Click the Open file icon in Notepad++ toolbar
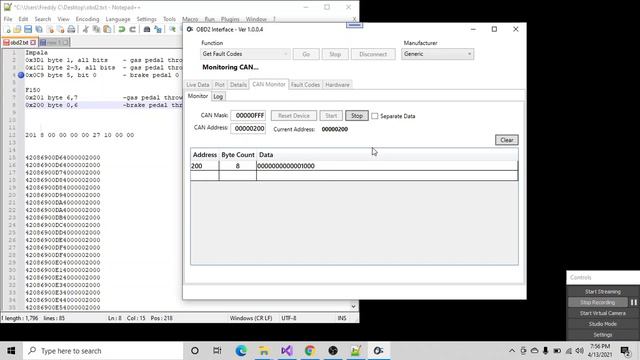 [17, 29]
